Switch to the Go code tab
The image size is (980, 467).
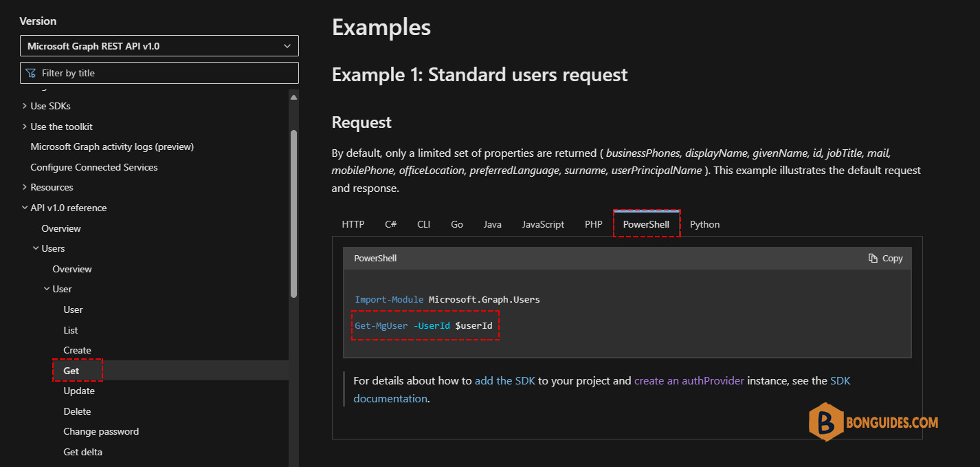pyautogui.click(x=457, y=224)
